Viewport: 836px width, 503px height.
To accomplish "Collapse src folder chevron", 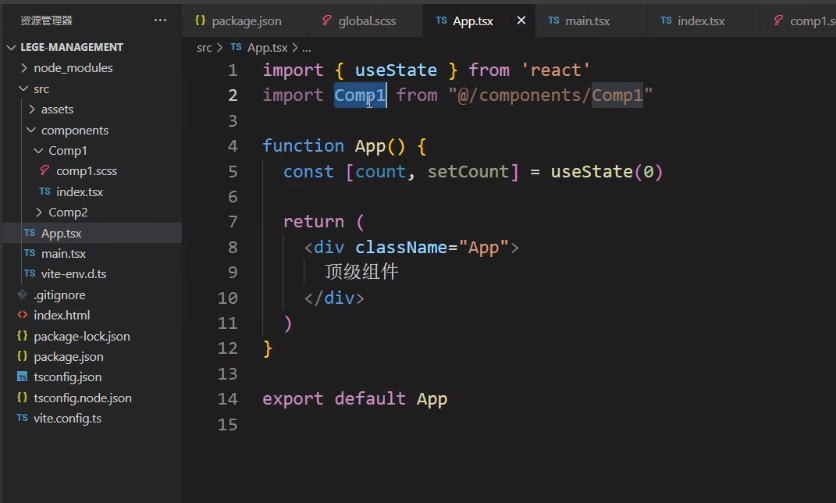I will [23, 89].
